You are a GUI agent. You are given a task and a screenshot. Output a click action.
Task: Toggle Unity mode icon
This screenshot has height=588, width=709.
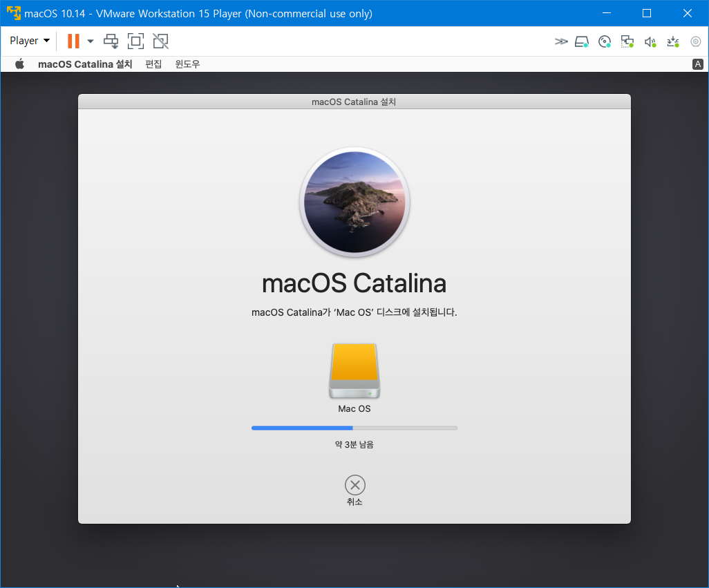coord(160,41)
